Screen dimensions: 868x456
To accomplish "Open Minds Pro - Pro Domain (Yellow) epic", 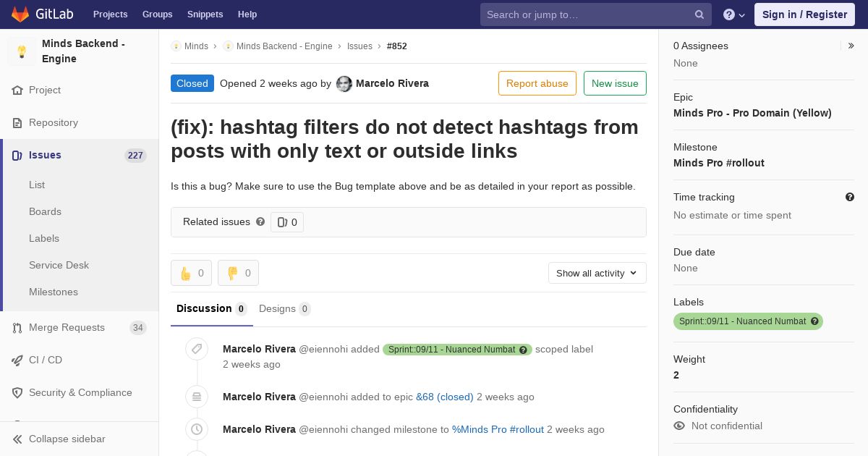I will 752,113.
